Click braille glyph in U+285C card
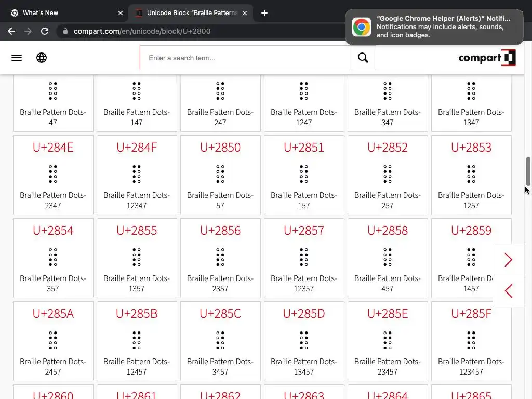Screen dimensions: 532x399 220,340
